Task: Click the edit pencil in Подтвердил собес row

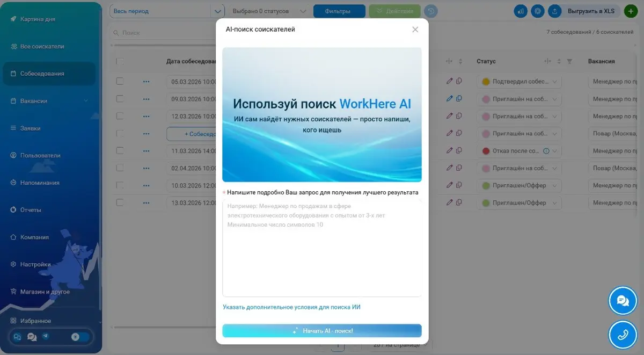Action: pos(450,81)
